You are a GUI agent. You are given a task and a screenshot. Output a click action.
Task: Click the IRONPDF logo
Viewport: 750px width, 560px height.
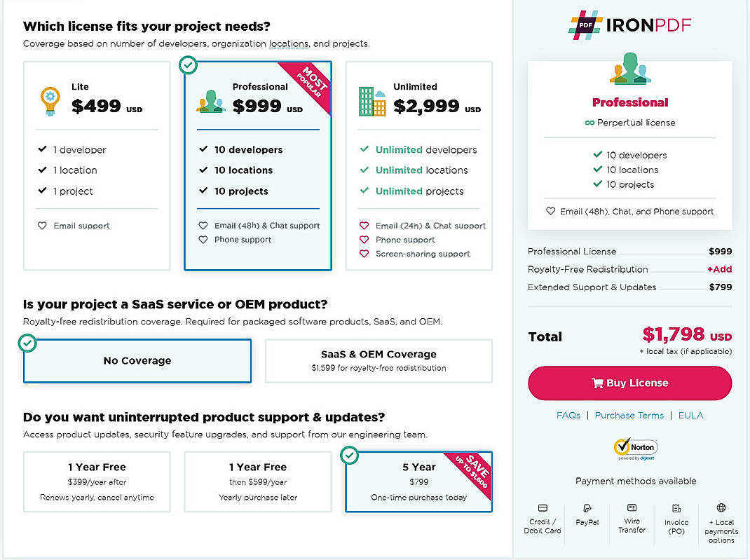pyautogui.click(x=629, y=25)
